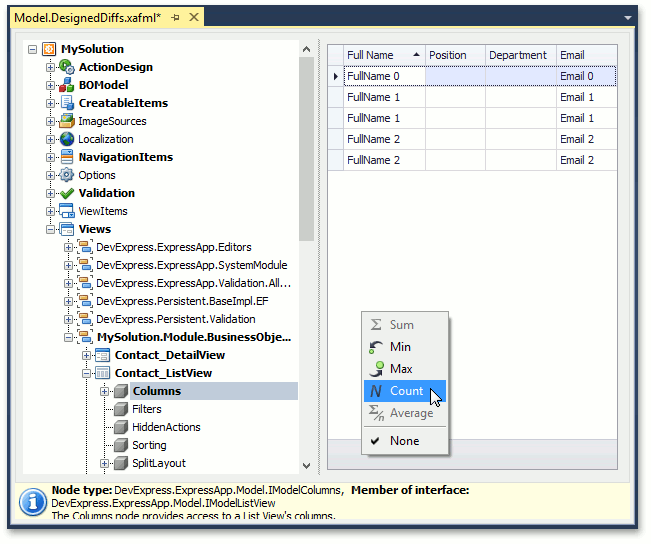Collapse MySolution.Module.BusinessObjects node
Viewport: 651px width, 544px height.
click(x=69, y=337)
